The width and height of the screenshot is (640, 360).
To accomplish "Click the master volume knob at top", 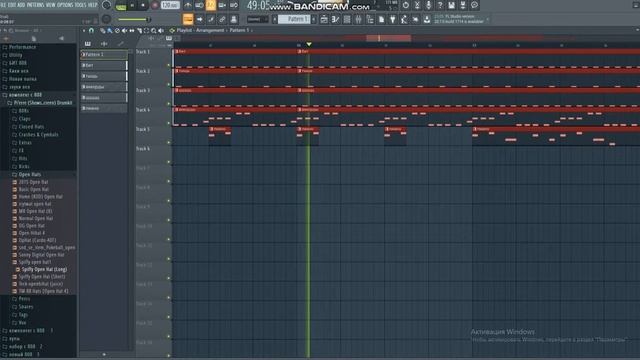I will [x=106, y=5].
